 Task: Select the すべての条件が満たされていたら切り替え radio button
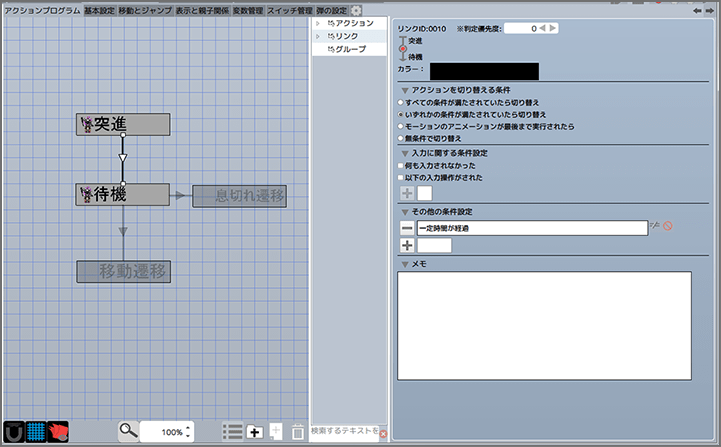click(x=402, y=103)
